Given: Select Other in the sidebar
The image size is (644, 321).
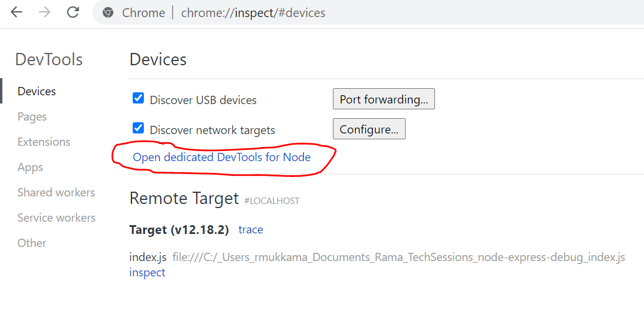Looking at the screenshot, I should pyautogui.click(x=32, y=243).
